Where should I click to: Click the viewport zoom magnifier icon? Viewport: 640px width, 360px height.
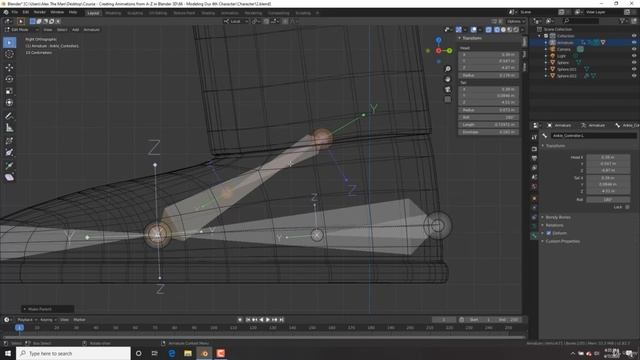click(448, 69)
